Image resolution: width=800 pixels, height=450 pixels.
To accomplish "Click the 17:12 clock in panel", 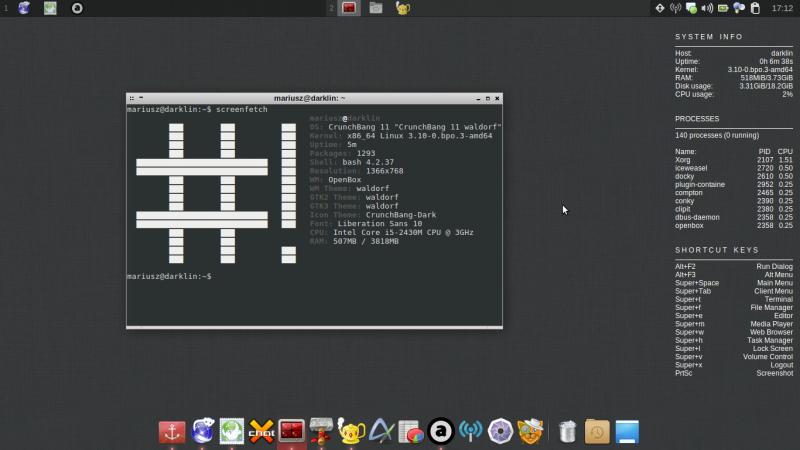I will [781, 8].
